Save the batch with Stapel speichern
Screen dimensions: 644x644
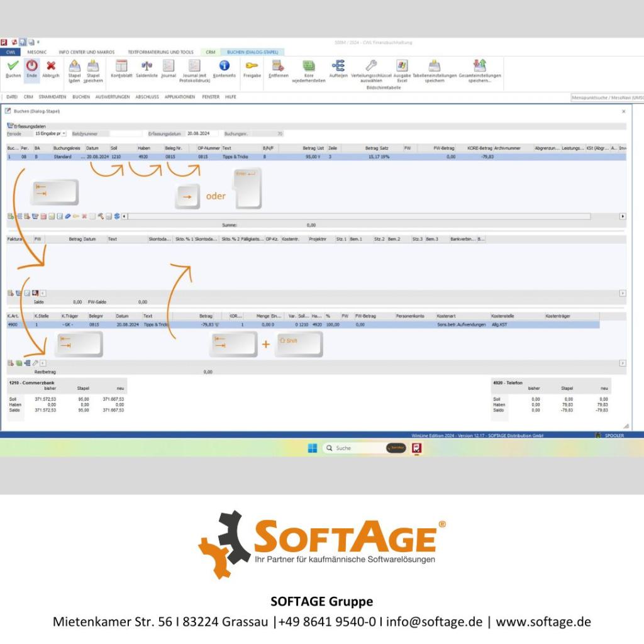click(93, 70)
